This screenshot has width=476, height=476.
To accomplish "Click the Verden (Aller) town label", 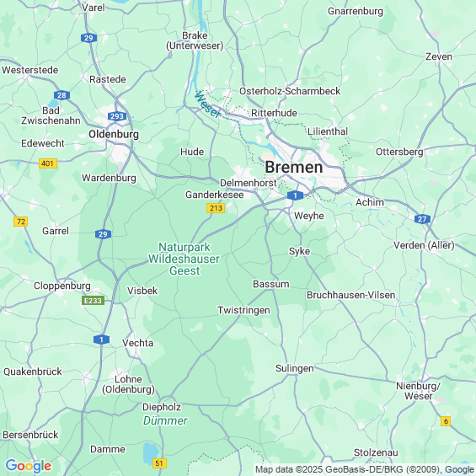I will coord(424,245).
